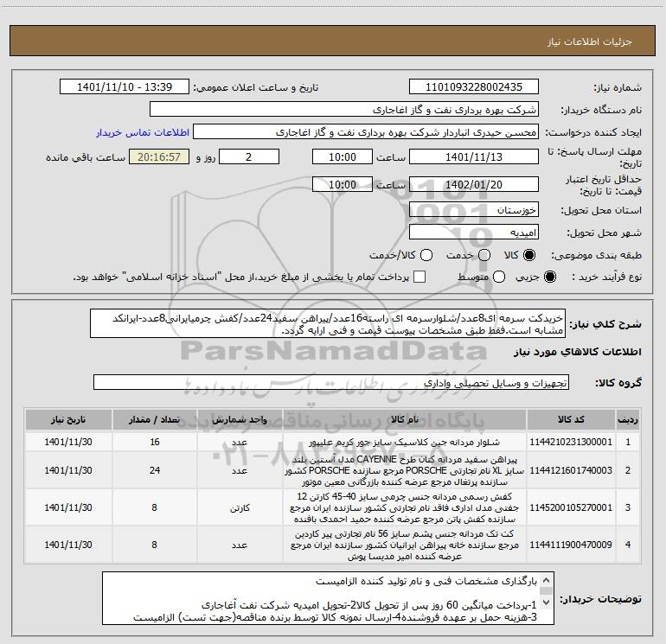The width and height of the screenshot is (666, 644).
Task: Click quantity 24 in row 2
Action: [x=155, y=470]
